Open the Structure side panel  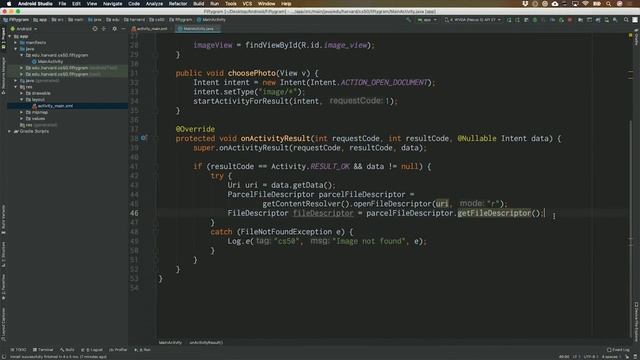[x=3, y=255]
